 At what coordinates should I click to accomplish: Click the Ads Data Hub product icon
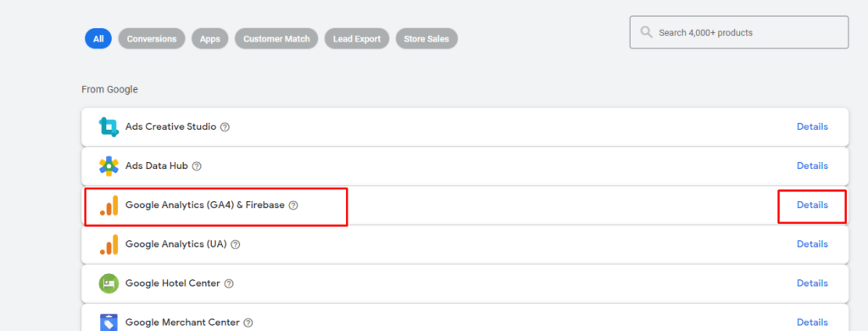coord(108,165)
